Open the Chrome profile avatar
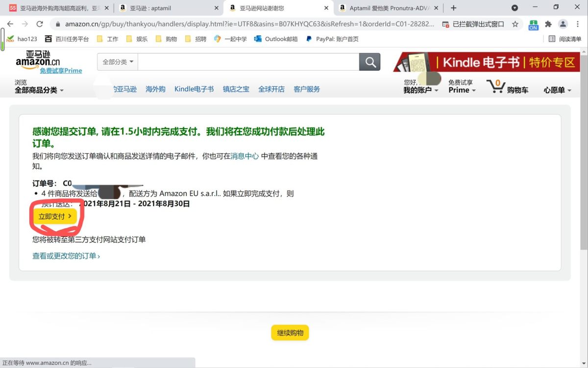The image size is (588, 368). coord(563,24)
